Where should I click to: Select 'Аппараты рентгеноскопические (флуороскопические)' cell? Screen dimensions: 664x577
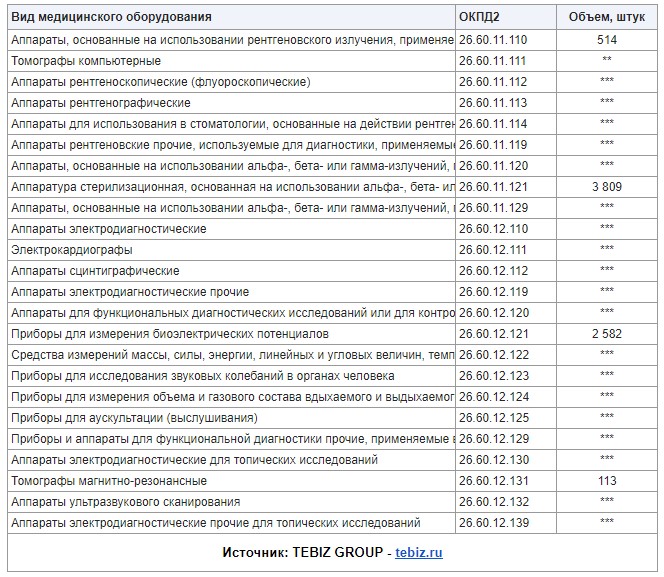coord(231,82)
